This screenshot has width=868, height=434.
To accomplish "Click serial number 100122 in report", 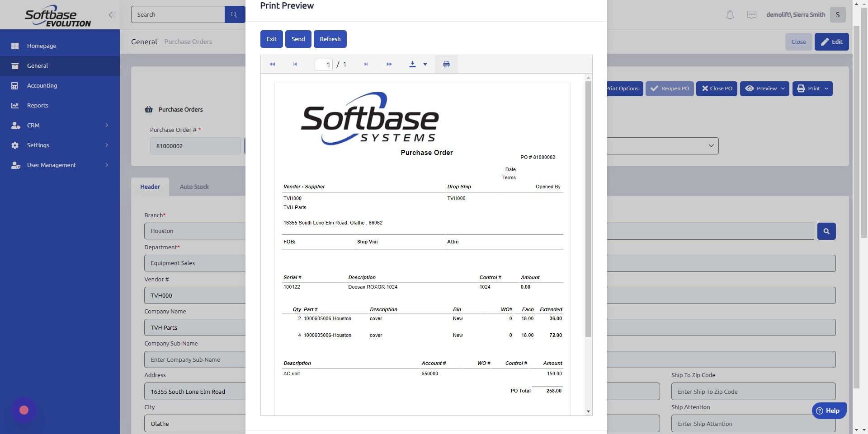I will pyautogui.click(x=292, y=287).
